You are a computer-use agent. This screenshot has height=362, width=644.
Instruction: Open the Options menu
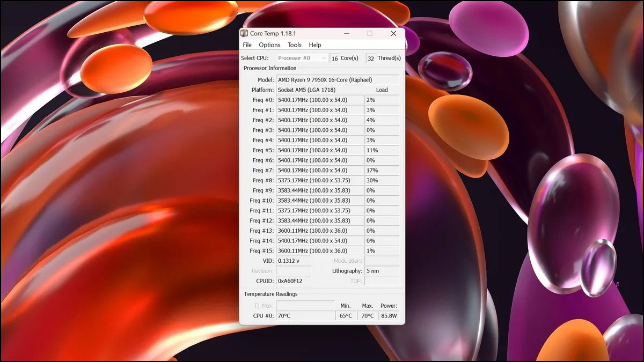(x=269, y=45)
